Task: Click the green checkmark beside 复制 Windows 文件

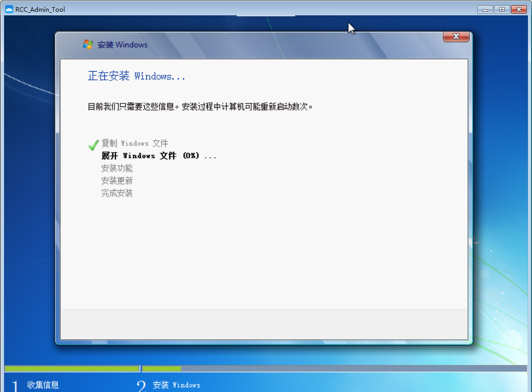Action: 93,145
